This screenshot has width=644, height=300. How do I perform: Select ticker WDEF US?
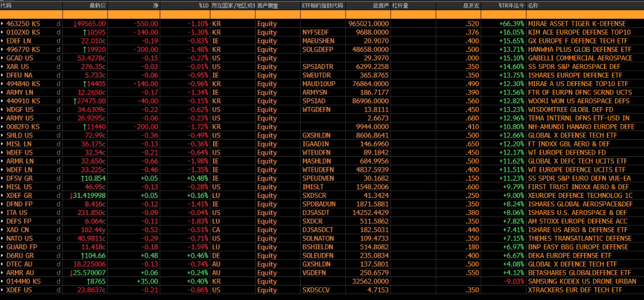pos(20,152)
